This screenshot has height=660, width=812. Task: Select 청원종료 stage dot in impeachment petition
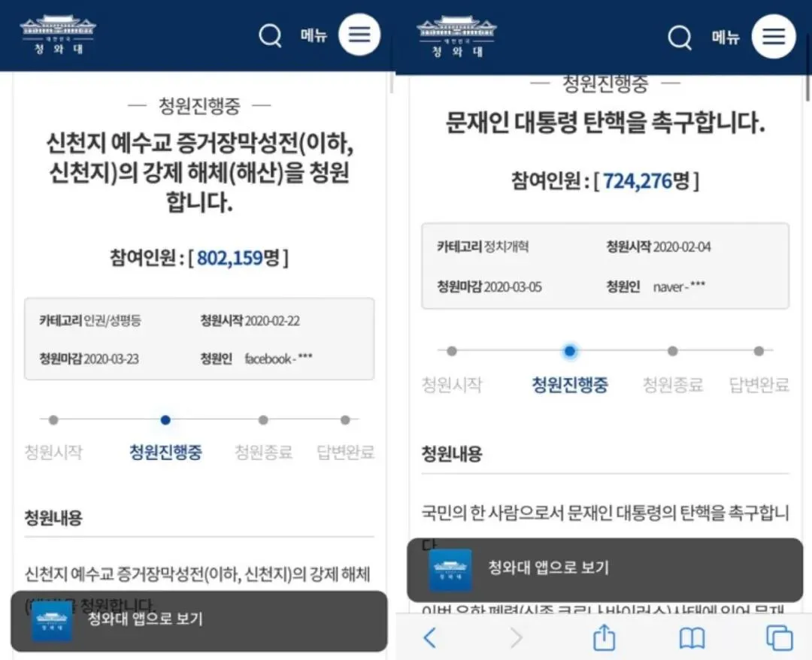[673, 351]
